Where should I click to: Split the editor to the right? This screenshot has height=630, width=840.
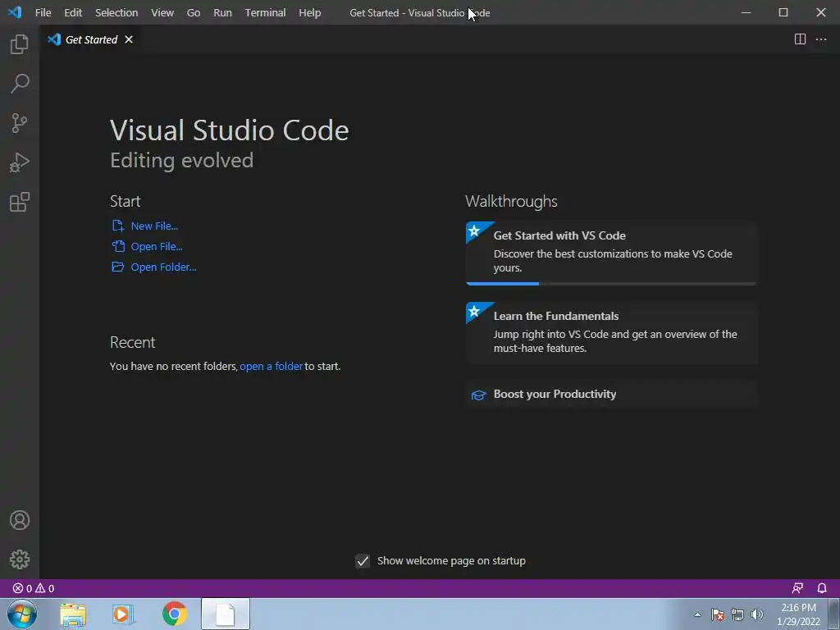coord(800,39)
